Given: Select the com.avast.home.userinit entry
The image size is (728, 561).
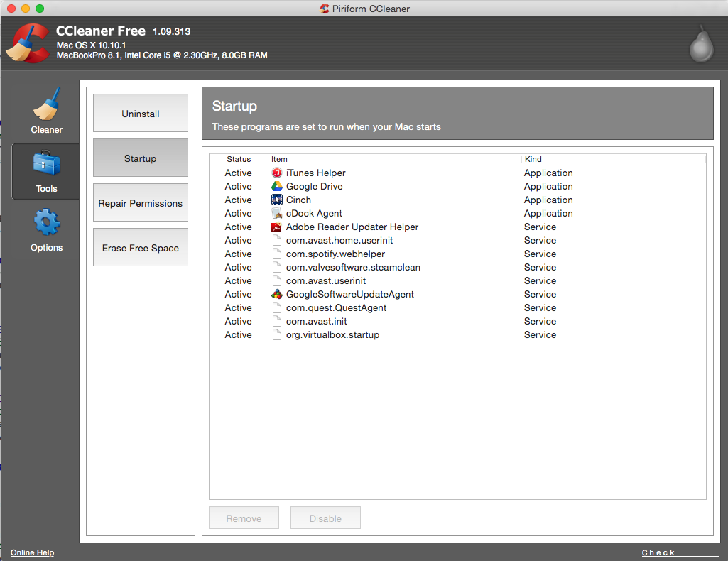Looking at the screenshot, I should click(457, 240).
